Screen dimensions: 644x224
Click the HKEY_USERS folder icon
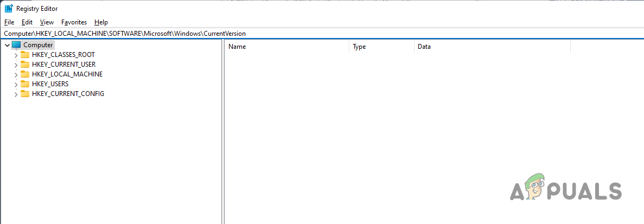[25, 84]
